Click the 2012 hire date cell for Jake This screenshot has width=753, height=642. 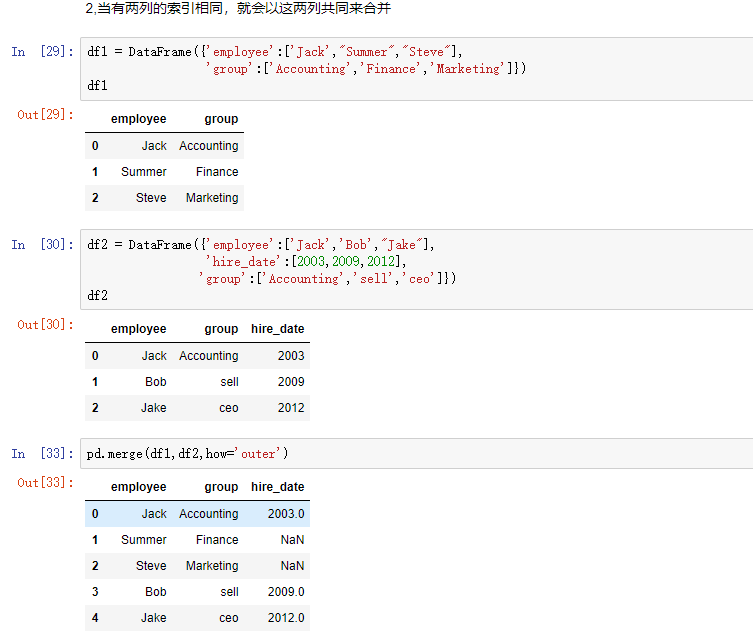(291, 408)
